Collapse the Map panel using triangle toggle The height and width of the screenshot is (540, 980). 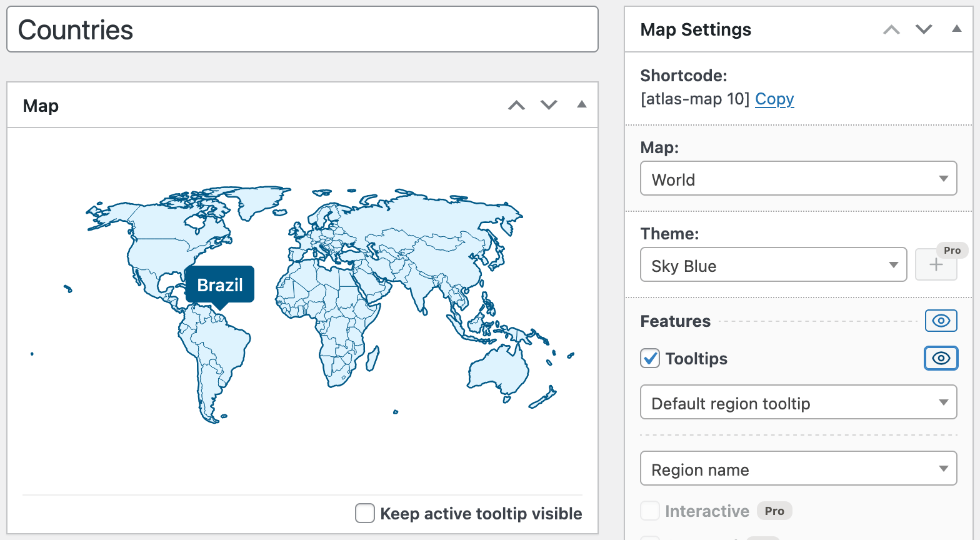(581, 105)
